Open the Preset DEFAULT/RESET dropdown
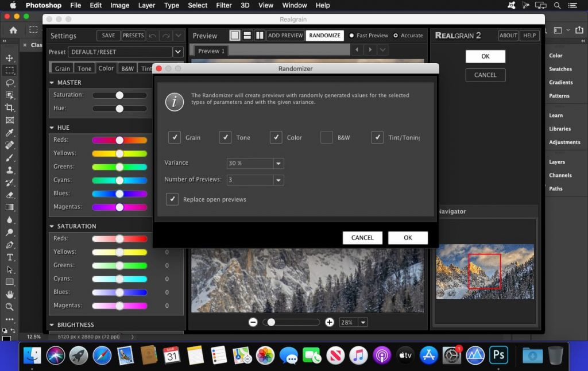Viewport: 588px width, 371px height. [x=177, y=52]
